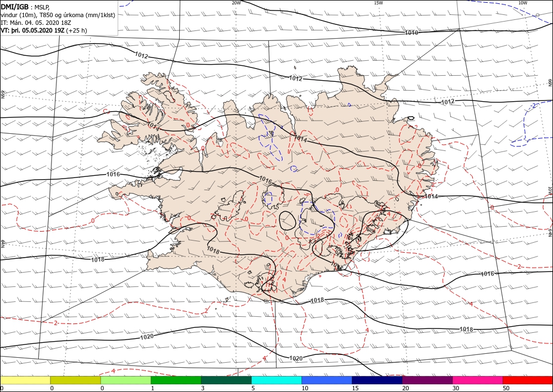Click 'VT: þri. 05.05.2020 19Z (+25 h)' text
The image size is (553, 392).
[x=44, y=30]
